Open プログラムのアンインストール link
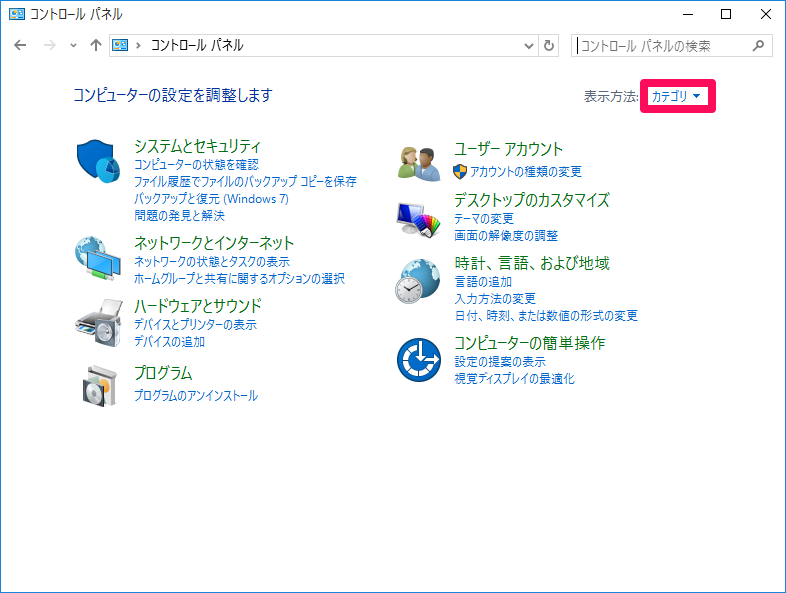This screenshot has width=786, height=593. [196, 396]
